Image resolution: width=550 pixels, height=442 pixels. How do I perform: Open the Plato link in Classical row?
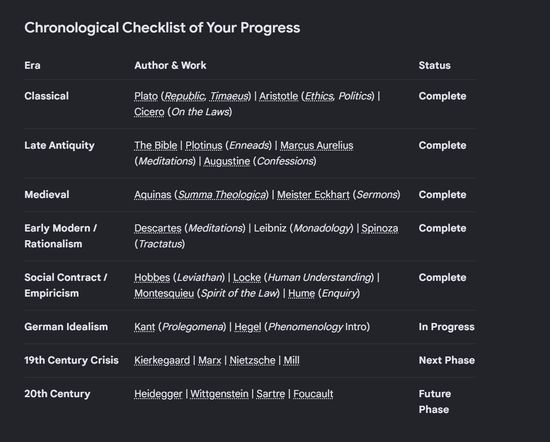click(146, 96)
